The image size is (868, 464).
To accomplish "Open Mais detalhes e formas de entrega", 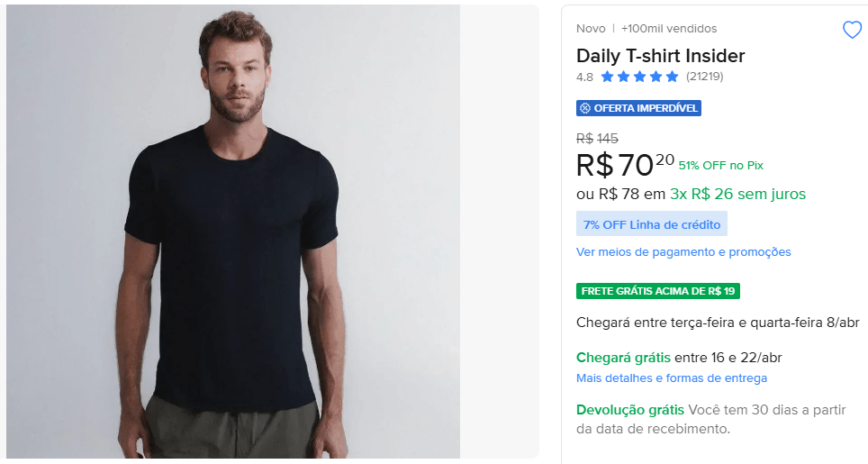I will click(672, 378).
